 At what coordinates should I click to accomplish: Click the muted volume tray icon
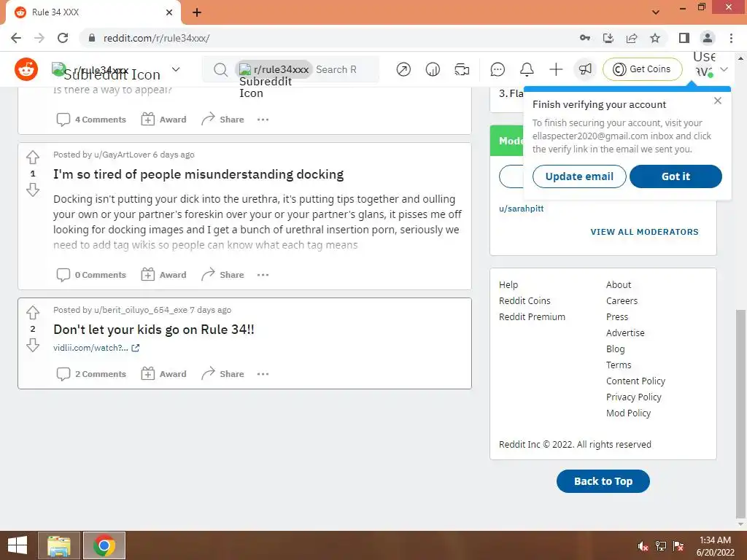(x=643, y=546)
